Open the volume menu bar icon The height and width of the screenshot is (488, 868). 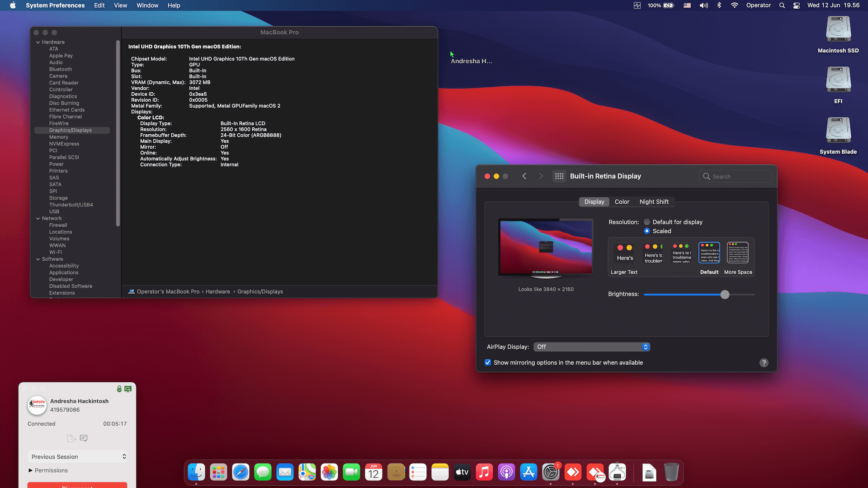coord(704,5)
